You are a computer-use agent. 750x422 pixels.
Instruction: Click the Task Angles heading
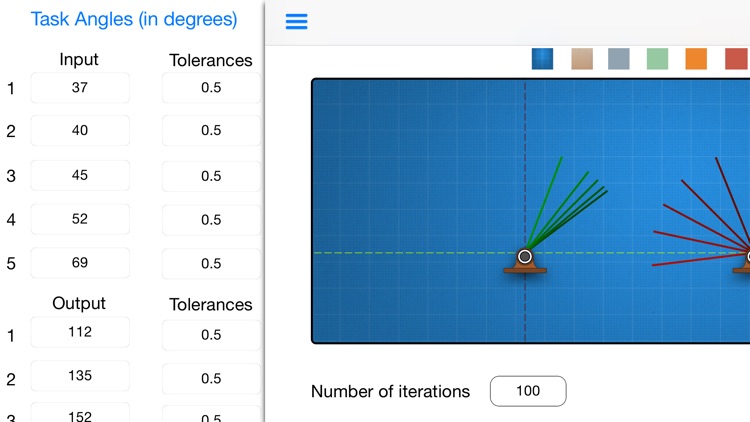click(x=134, y=19)
